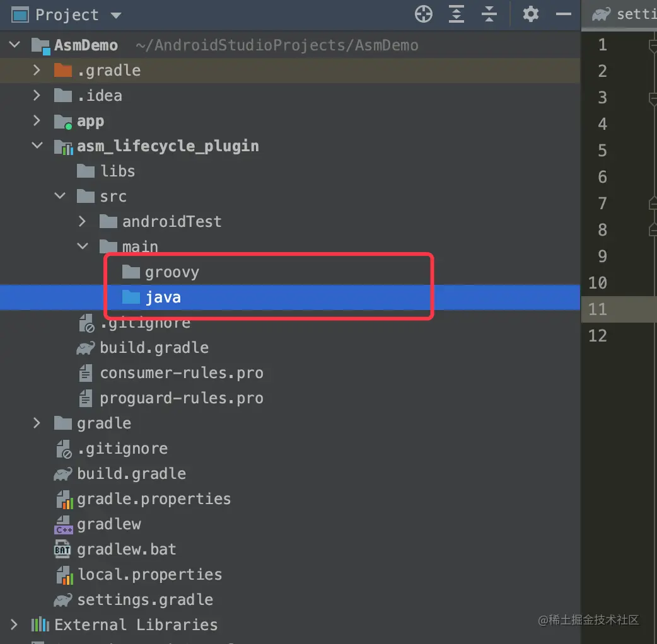Click the root .gitignore file icon

64,449
